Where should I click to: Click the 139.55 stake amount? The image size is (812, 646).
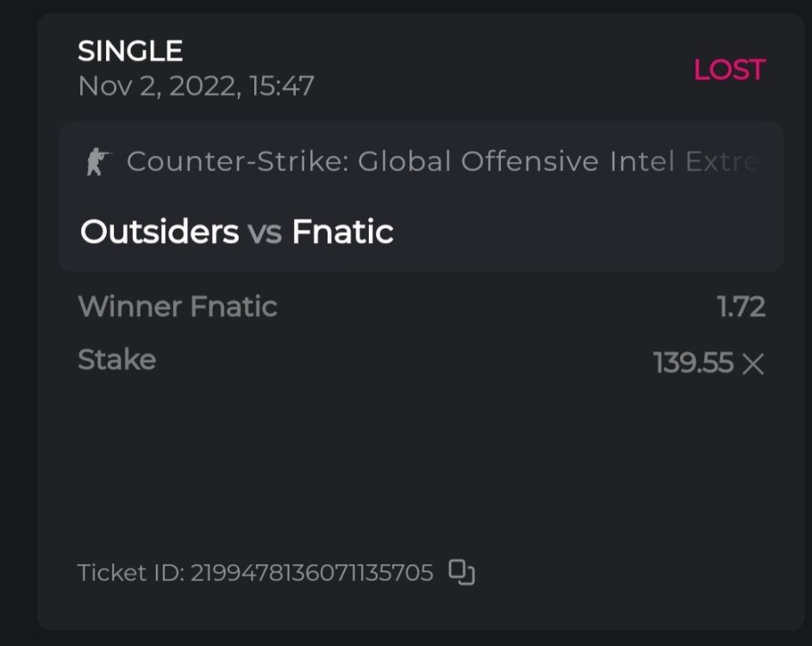point(693,363)
